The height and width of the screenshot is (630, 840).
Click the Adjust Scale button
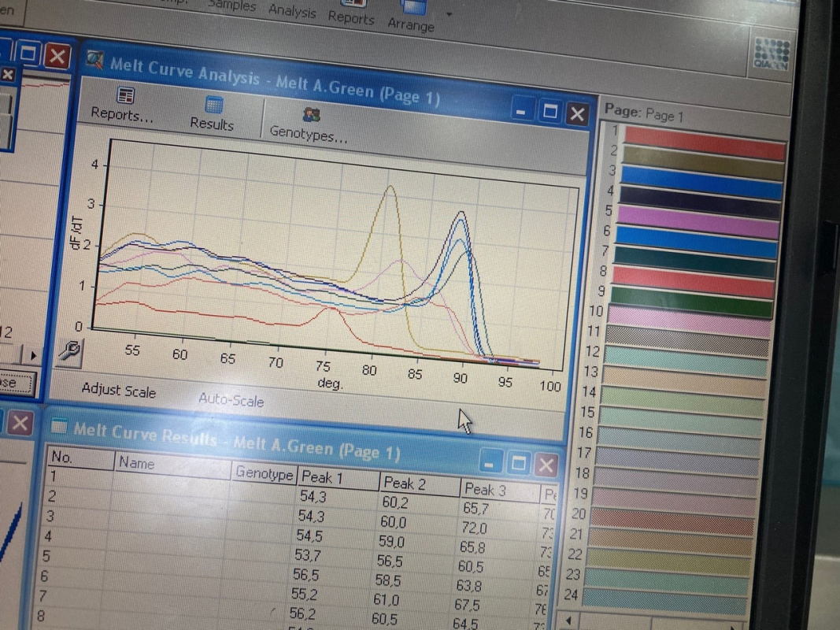click(x=118, y=391)
